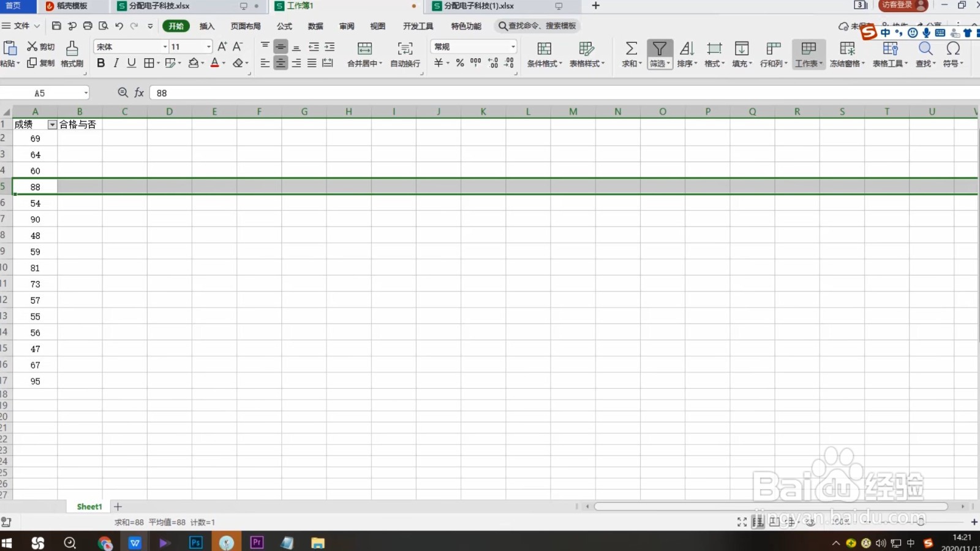Decrease font size with the A- icon
Screen dimensions: 980x551
tap(238, 47)
